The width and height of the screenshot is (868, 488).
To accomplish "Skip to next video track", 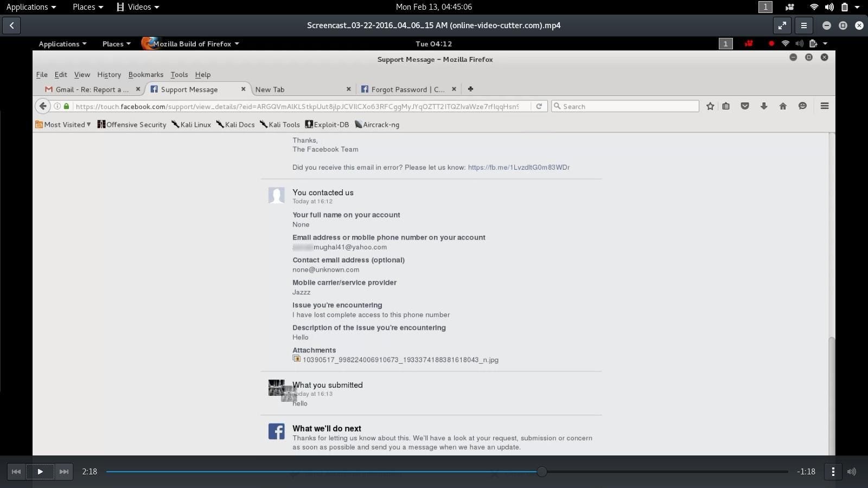I will click(64, 472).
